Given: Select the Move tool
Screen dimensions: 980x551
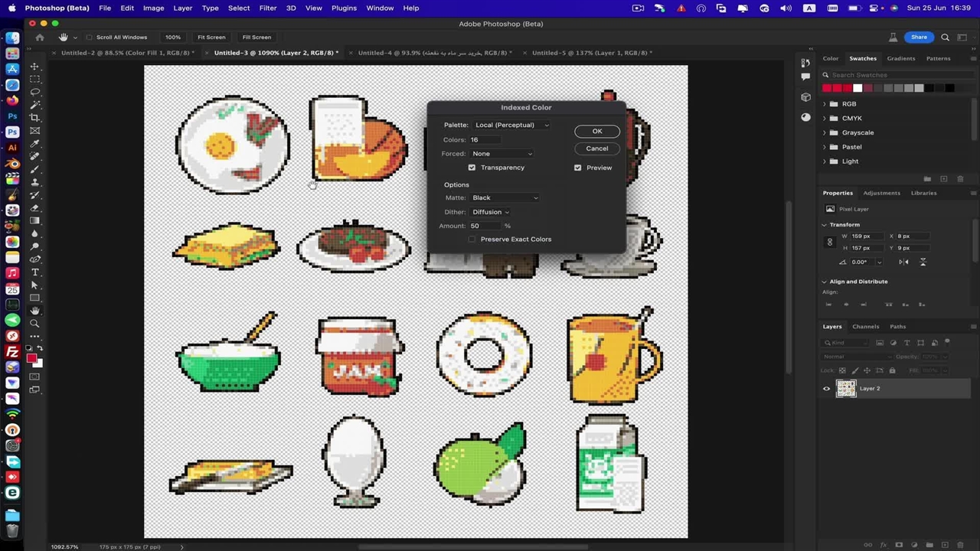Looking at the screenshot, I should pos(34,67).
